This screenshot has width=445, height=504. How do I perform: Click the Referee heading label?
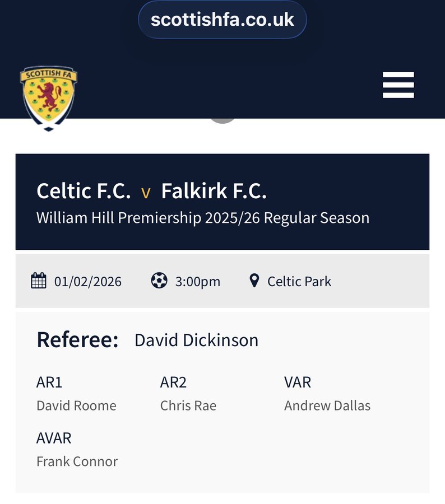[x=77, y=340]
